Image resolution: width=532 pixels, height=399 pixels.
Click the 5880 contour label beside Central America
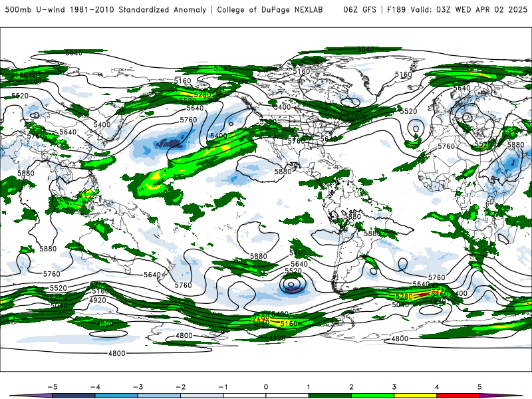[283, 172]
